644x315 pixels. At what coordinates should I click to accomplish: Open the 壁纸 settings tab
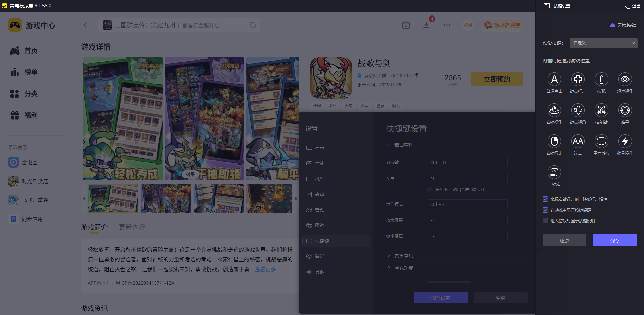(336, 256)
